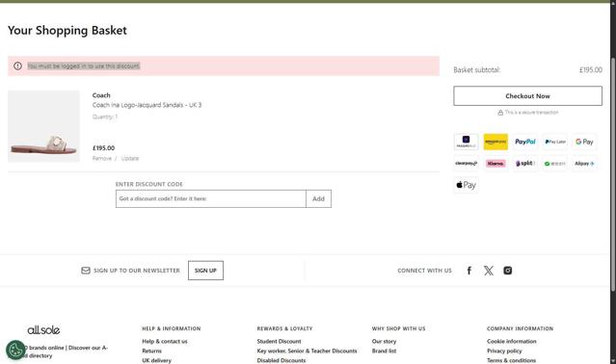
Task: Open the Disabled Discounts link
Action: [281, 360]
